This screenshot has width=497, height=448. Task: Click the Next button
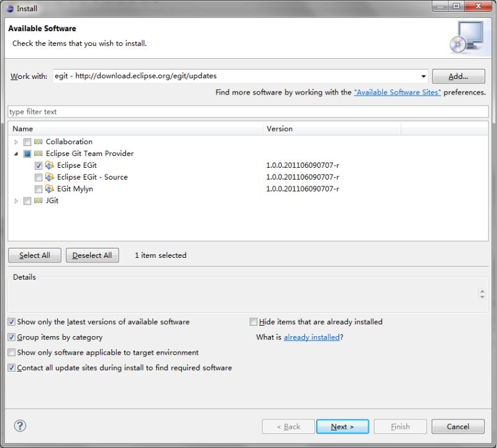pos(342,426)
